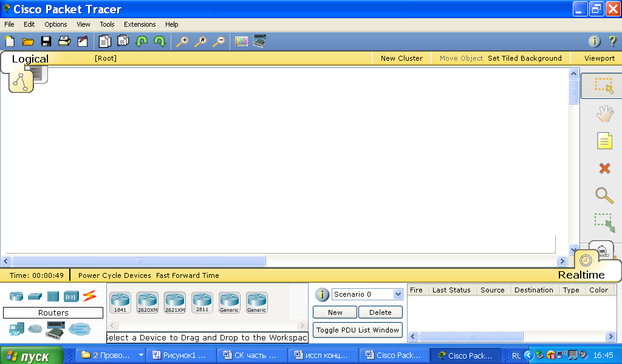This screenshot has height=364, width=622.
Task: Activate the Move Layout hand tool
Action: point(605,113)
